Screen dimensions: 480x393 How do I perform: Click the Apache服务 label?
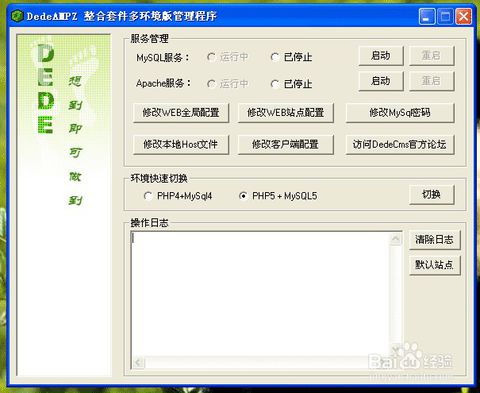point(163,83)
